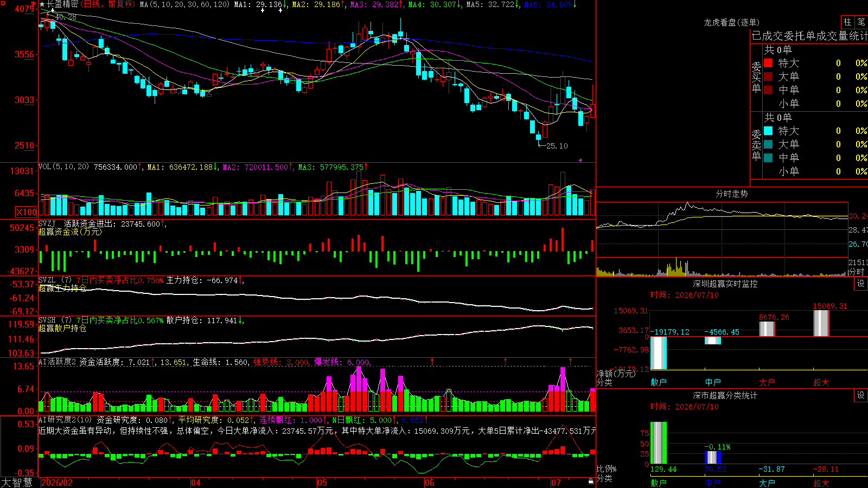The width and height of the screenshot is (868, 488).
Task: Click the 超赢资金流(万元) label
Action: tap(70, 232)
